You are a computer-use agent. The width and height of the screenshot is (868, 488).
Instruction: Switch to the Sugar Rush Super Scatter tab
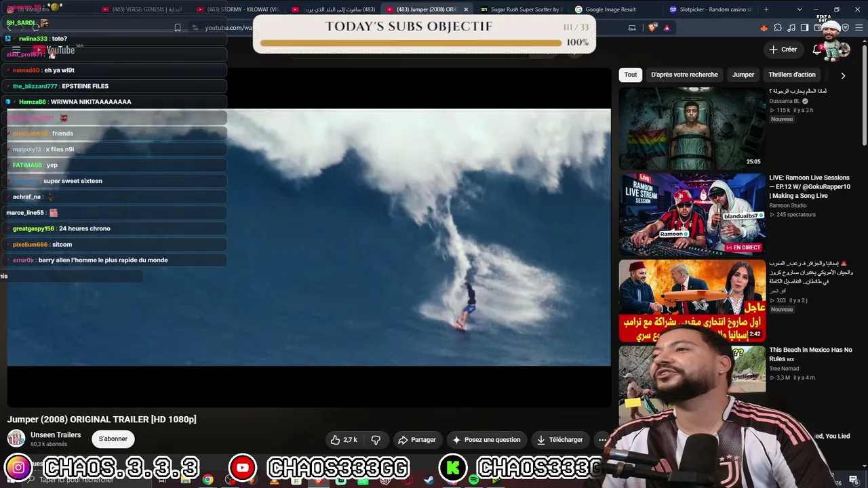pos(521,9)
